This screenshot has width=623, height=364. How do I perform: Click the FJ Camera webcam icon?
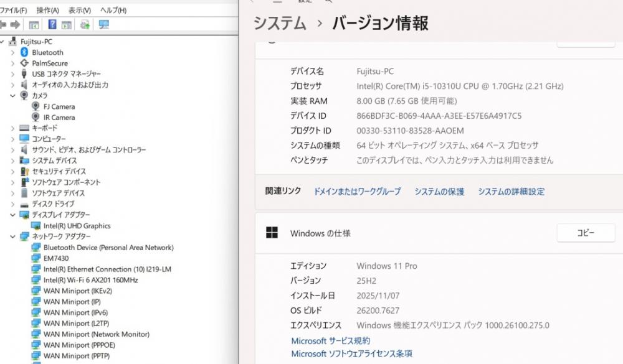pyautogui.click(x=36, y=106)
